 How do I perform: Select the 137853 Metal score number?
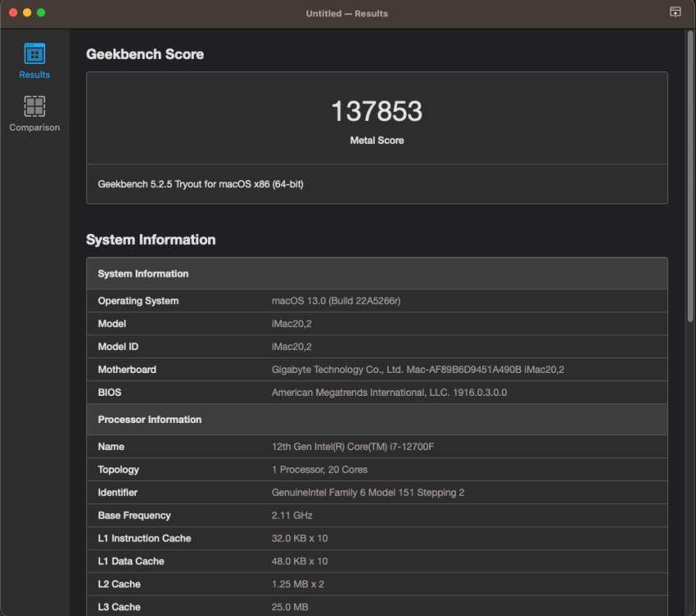[376, 111]
